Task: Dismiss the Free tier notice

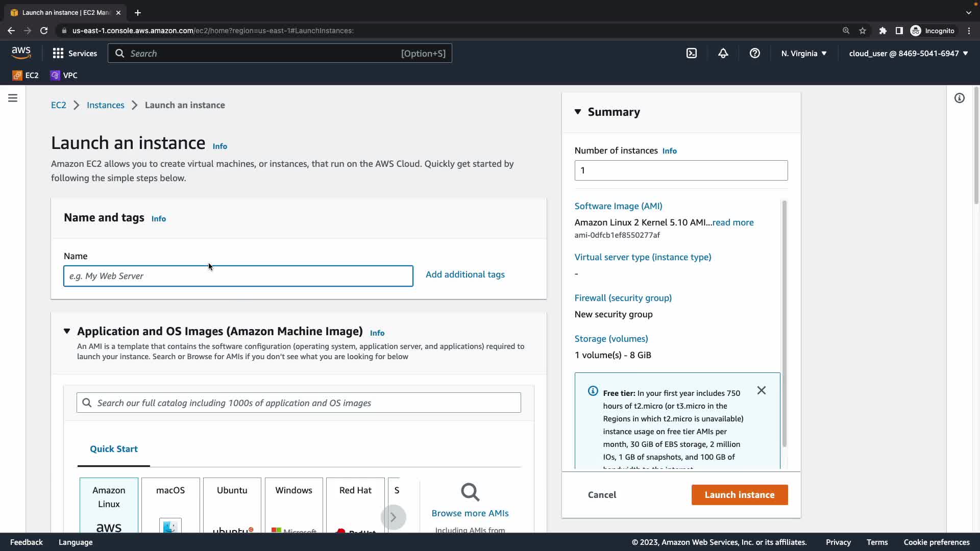Action: pyautogui.click(x=761, y=390)
